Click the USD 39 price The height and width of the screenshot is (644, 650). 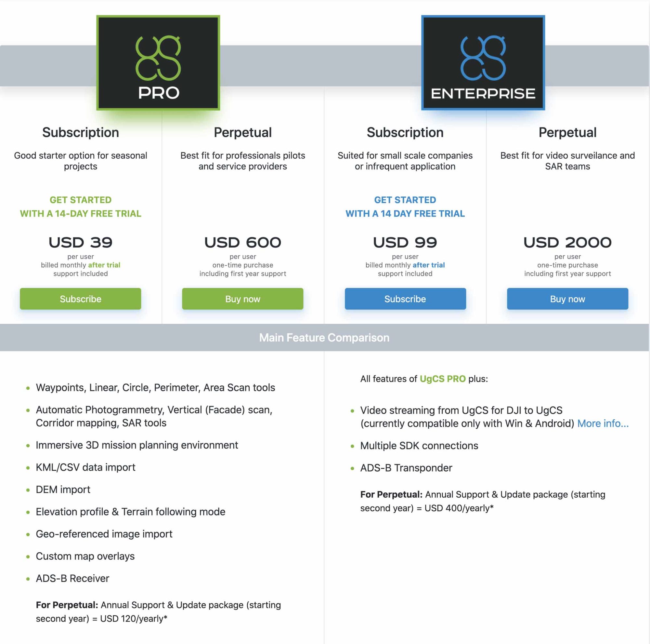80,242
